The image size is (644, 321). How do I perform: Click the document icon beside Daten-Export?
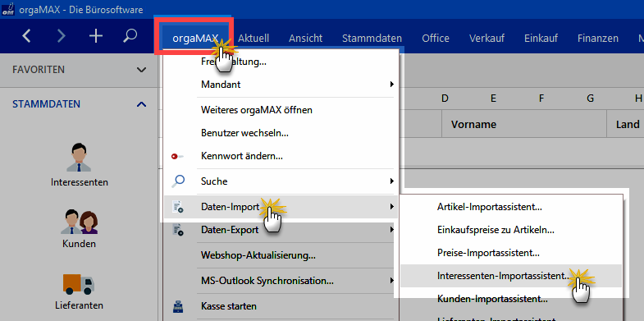pos(178,230)
